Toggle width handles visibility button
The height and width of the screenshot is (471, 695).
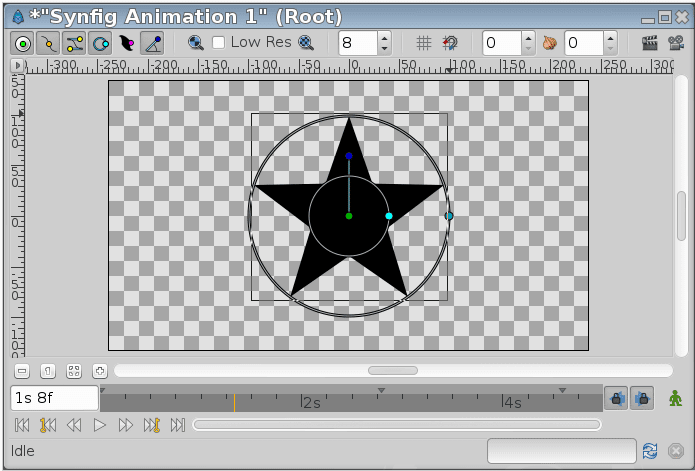(126, 43)
